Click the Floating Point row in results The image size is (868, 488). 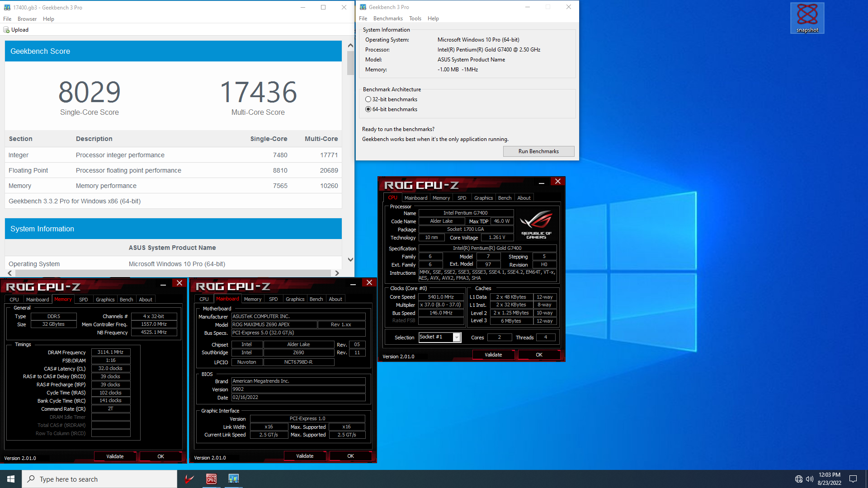pos(173,170)
